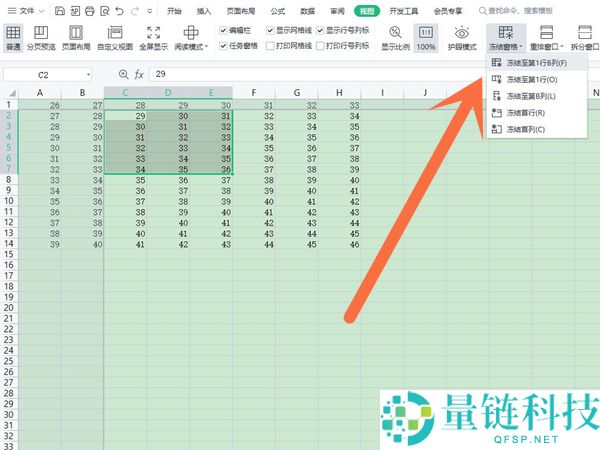Screen dimensions: 600x450
Task: Open 显示比例 zoom ratio dialog
Action: coord(396,38)
